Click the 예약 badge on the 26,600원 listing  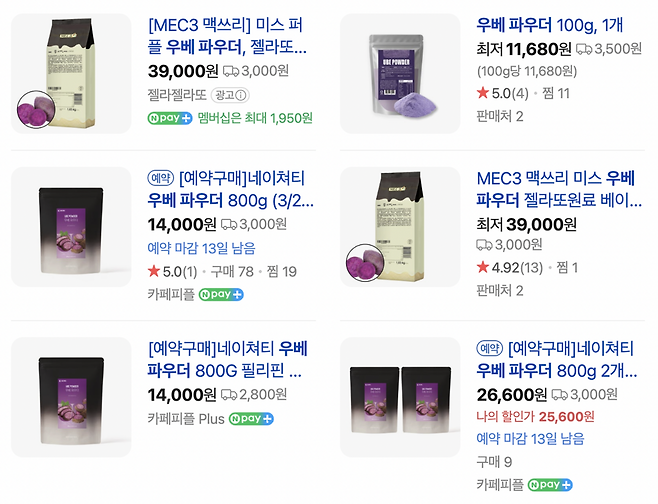(489, 348)
